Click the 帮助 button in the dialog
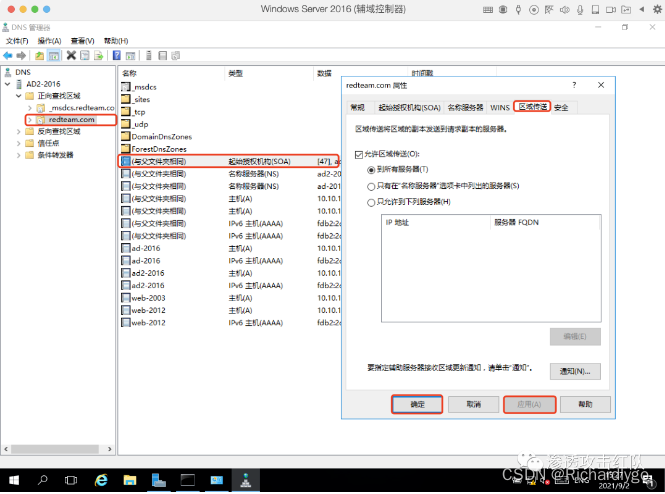Viewport: 665px width, 494px height. [x=585, y=405]
